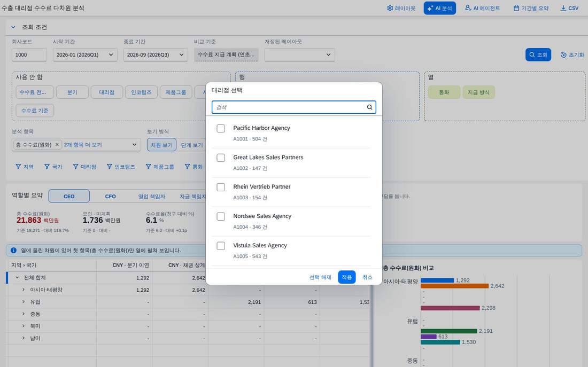Click the 지급 방식 chip in 열 area

tap(478, 92)
